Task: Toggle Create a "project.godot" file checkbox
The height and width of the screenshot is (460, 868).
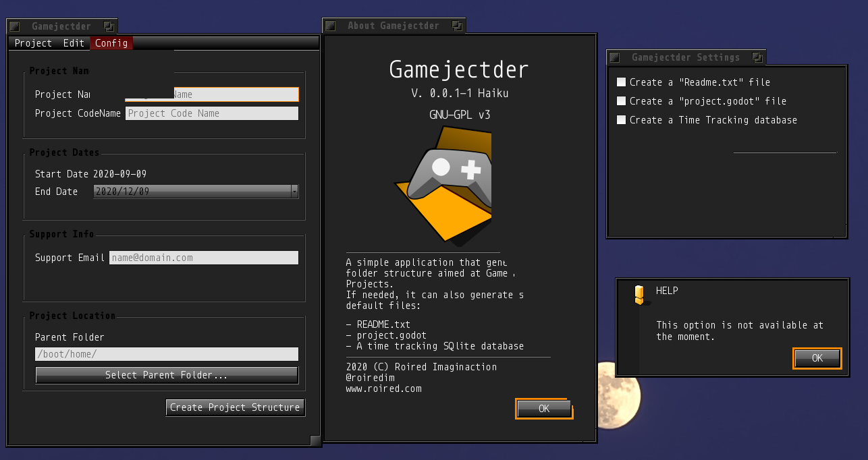Action: tap(622, 101)
